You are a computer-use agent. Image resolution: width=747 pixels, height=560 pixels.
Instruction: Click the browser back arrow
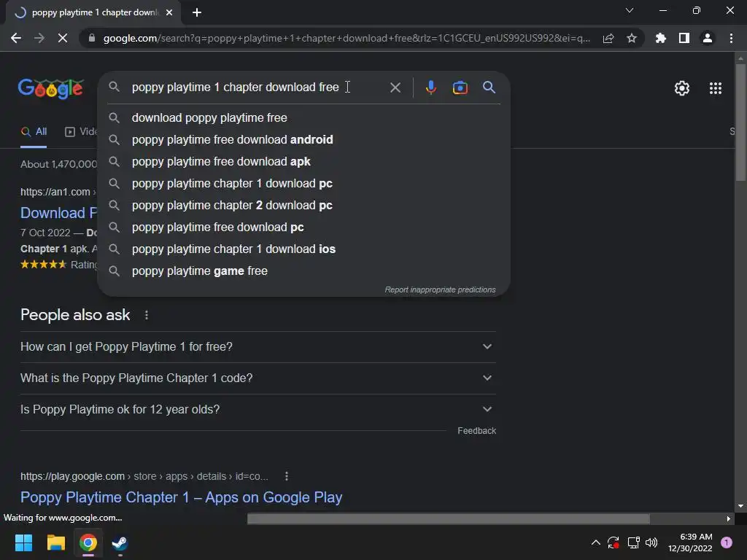click(16, 38)
